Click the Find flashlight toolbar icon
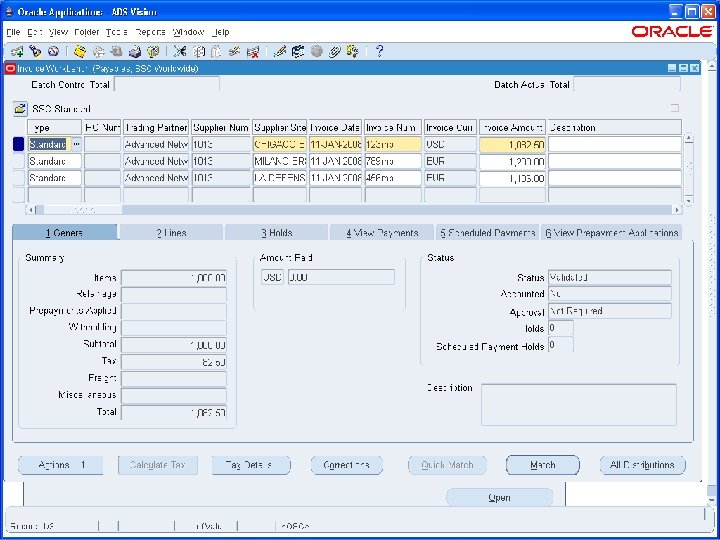 [x=35, y=51]
